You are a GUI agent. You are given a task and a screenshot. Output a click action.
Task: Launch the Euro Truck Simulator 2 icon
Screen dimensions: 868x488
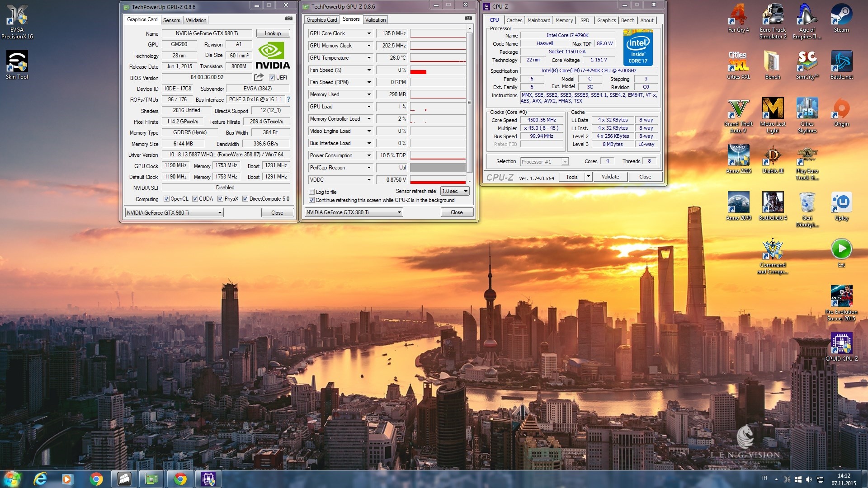[x=773, y=21]
